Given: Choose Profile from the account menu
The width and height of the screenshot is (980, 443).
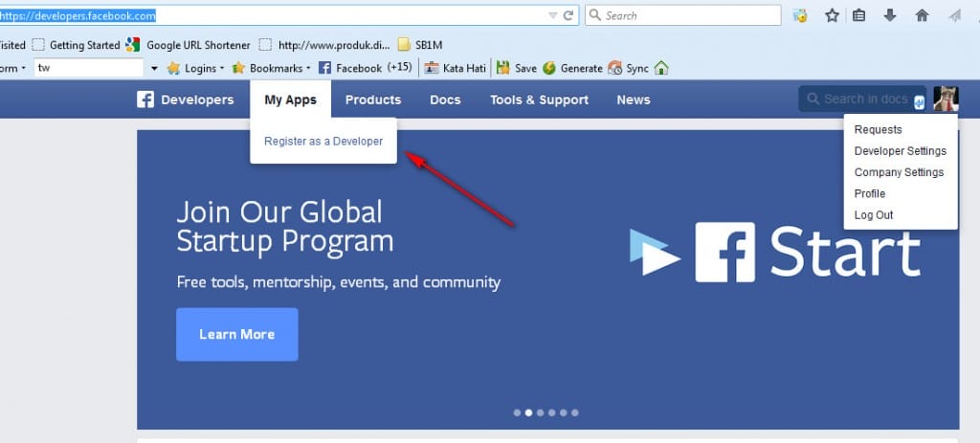Looking at the screenshot, I should [x=869, y=193].
